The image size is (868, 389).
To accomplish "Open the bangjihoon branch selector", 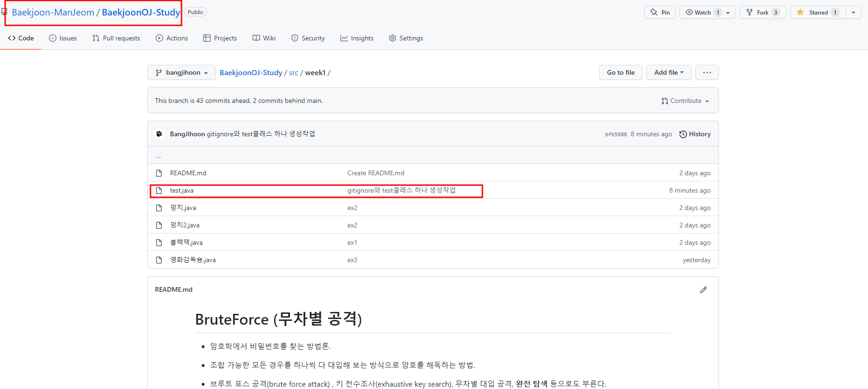I will tap(181, 72).
